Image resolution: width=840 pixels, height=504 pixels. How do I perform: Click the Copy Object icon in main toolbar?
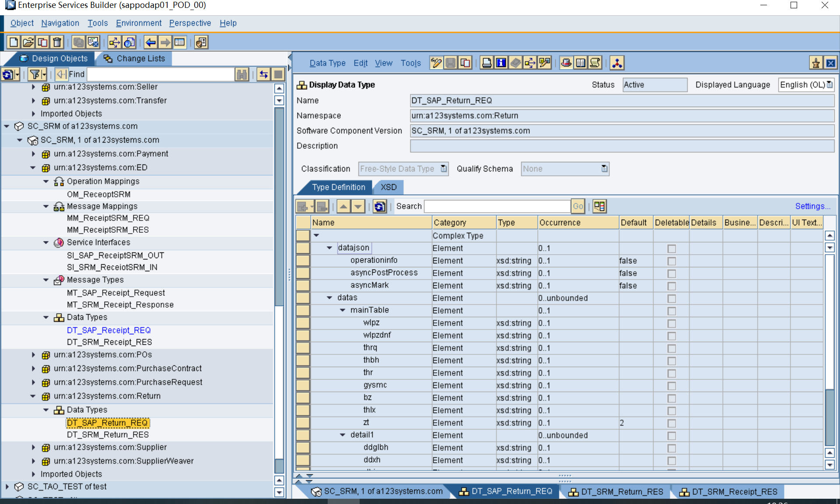(42, 42)
